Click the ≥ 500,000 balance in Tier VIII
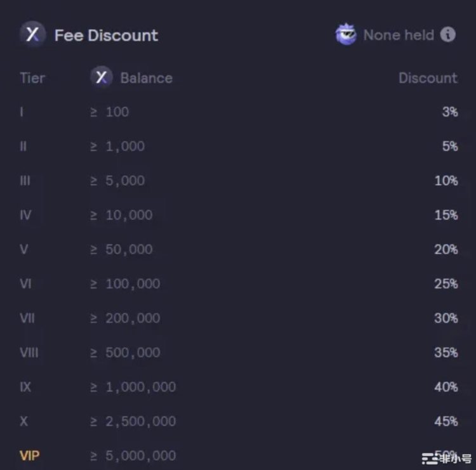The image size is (476, 470). [125, 352]
